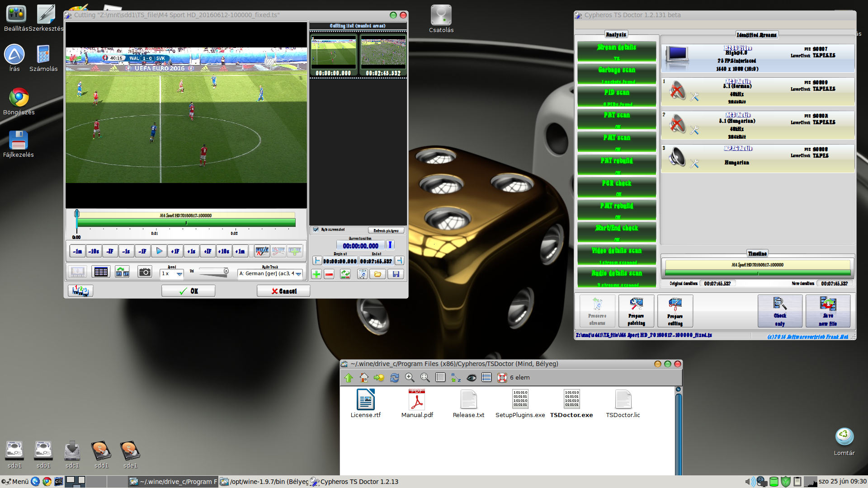Take a snapshot with the camera icon

145,272
